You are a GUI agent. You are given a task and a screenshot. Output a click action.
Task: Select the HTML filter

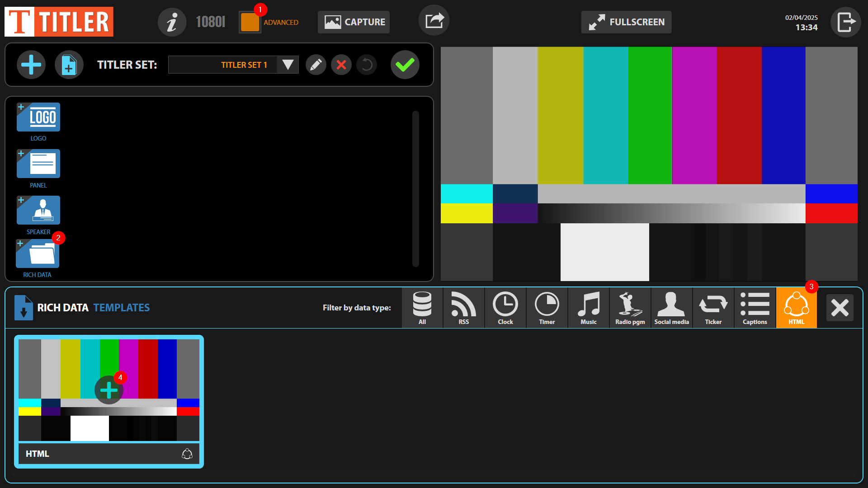coord(797,308)
